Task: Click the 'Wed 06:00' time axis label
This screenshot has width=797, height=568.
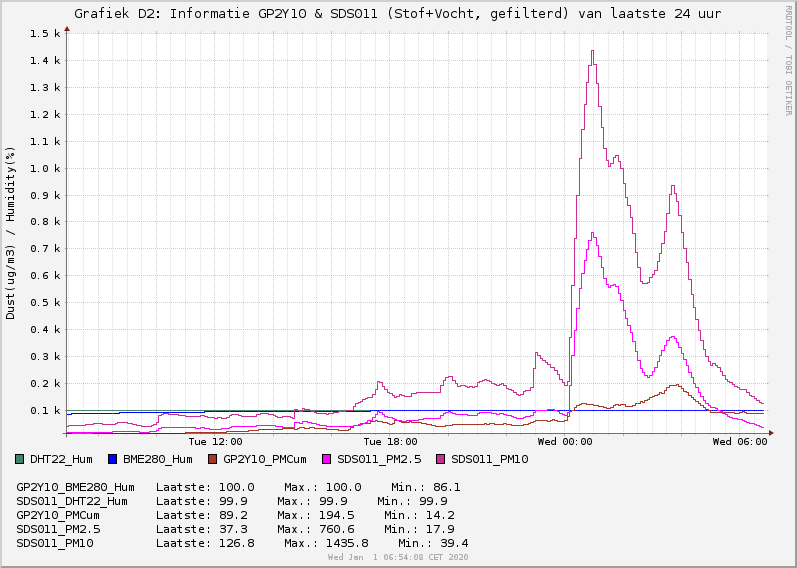Action: click(x=740, y=441)
